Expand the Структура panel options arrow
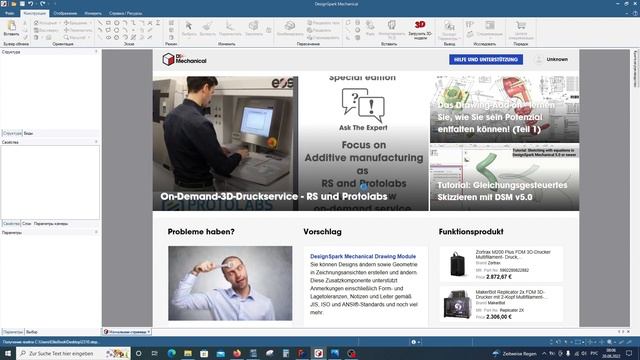 coord(96,52)
